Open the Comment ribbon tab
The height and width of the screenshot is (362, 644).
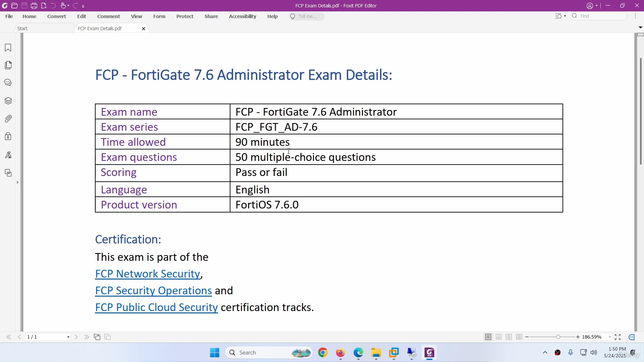(109, 16)
